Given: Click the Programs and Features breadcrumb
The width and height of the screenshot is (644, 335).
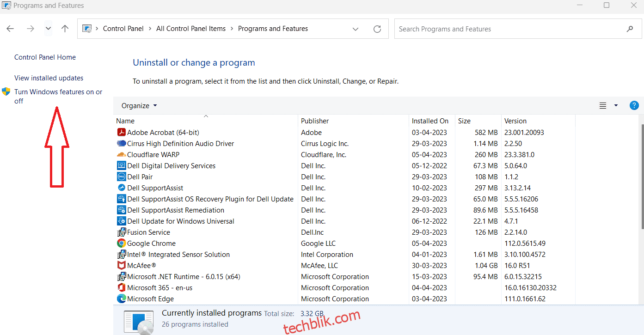Looking at the screenshot, I should point(273,29).
